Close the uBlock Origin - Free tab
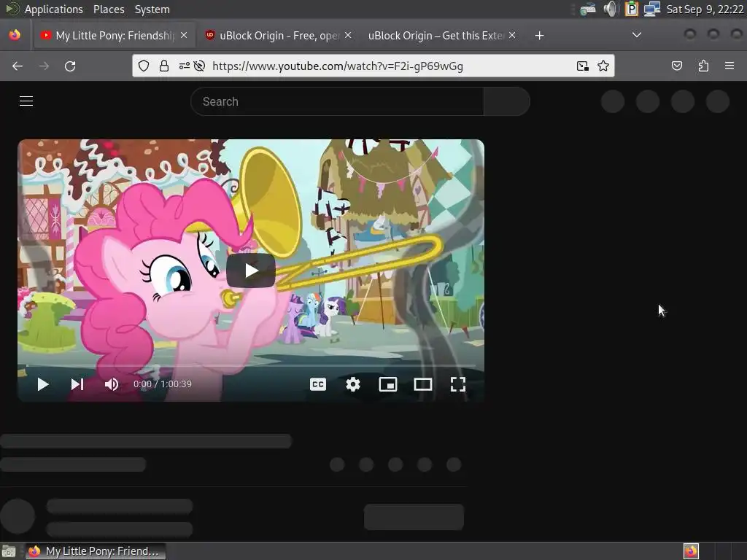 tap(348, 35)
